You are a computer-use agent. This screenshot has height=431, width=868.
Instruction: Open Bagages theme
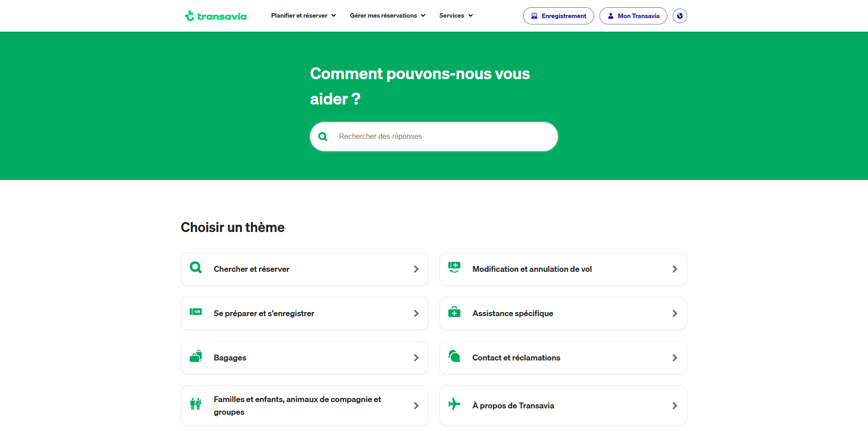point(305,358)
